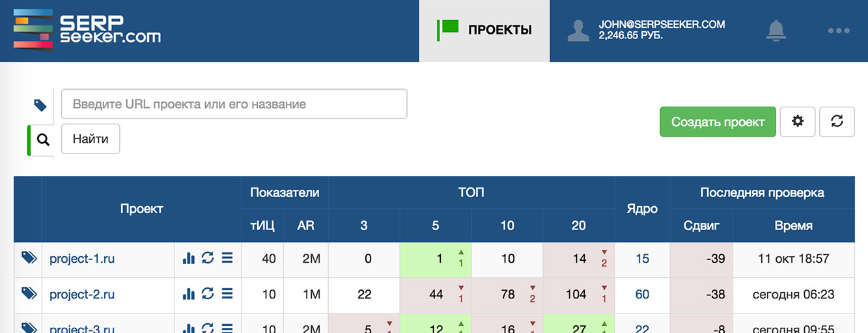Open project-1.ru statistics chart icon

click(x=189, y=258)
